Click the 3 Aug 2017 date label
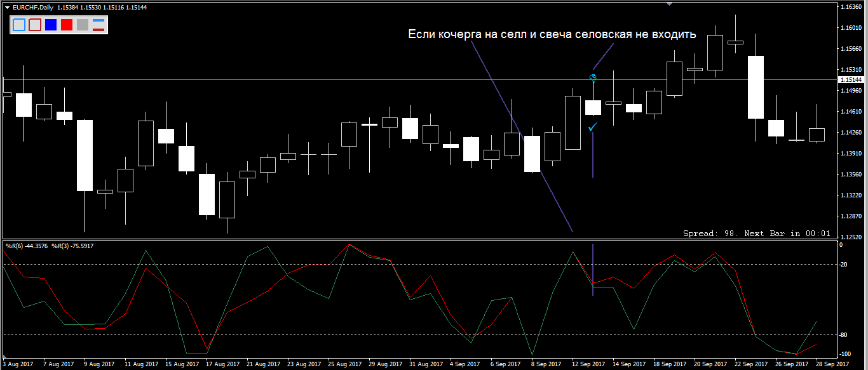Image resolution: width=868 pixels, height=370 pixels. [x=18, y=364]
